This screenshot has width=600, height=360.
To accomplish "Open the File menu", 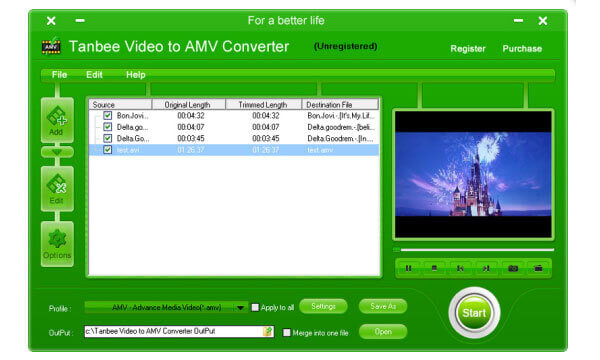I will point(59,75).
